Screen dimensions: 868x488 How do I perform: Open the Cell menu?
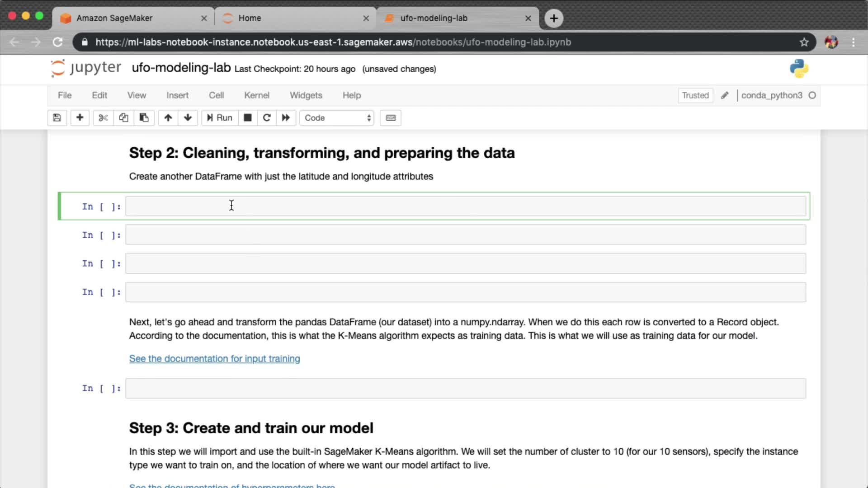pyautogui.click(x=216, y=95)
